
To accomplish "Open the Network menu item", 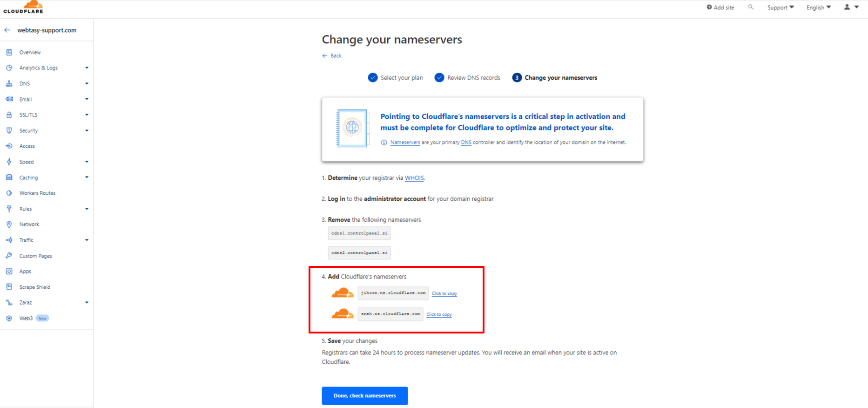I will (x=29, y=224).
